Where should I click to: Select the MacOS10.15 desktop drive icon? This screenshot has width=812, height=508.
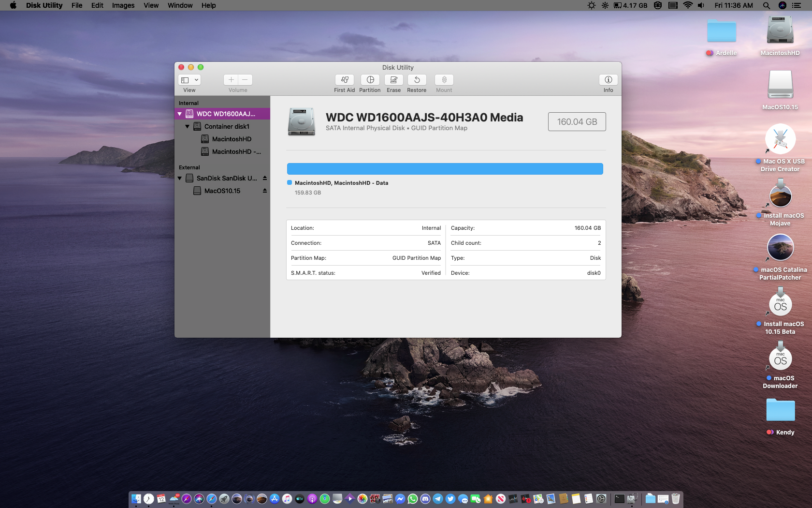[780, 85]
